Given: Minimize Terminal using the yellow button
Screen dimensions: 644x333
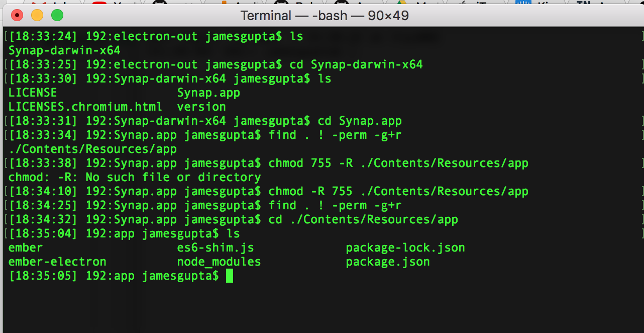Looking at the screenshot, I should (x=37, y=15).
